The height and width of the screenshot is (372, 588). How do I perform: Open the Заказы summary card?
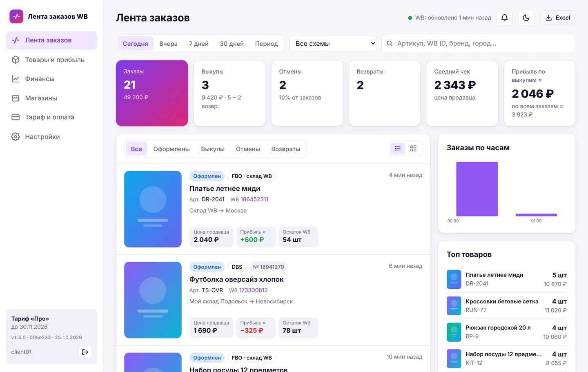(x=152, y=93)
